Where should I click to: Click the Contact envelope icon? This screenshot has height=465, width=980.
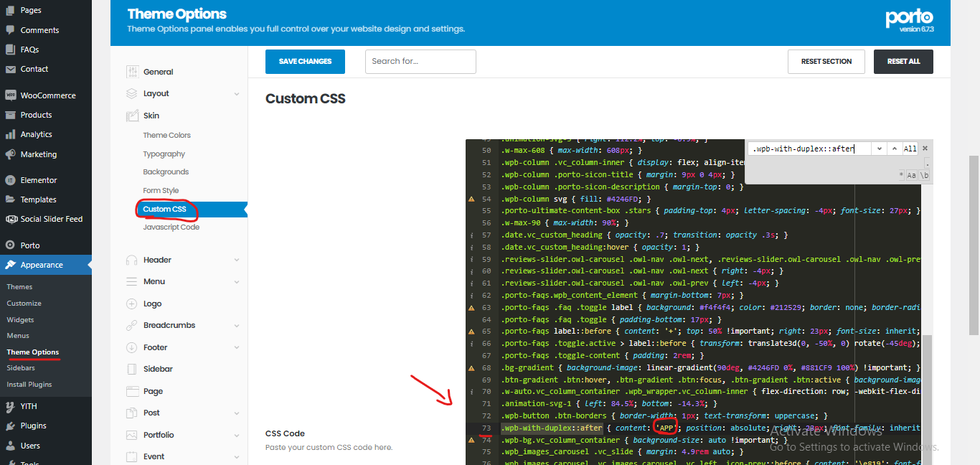pos(10,69)
